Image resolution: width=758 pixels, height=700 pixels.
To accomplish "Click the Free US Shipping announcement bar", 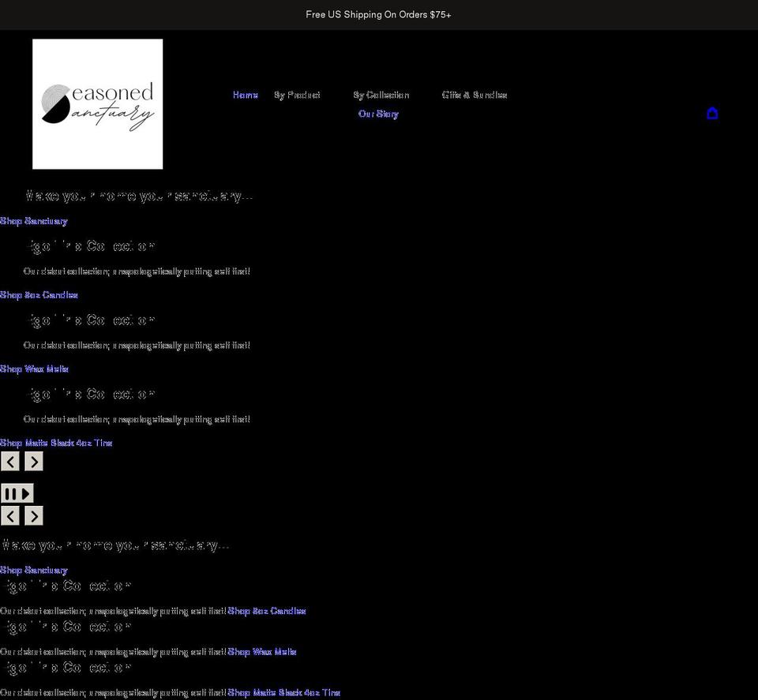I will point(378,14).
